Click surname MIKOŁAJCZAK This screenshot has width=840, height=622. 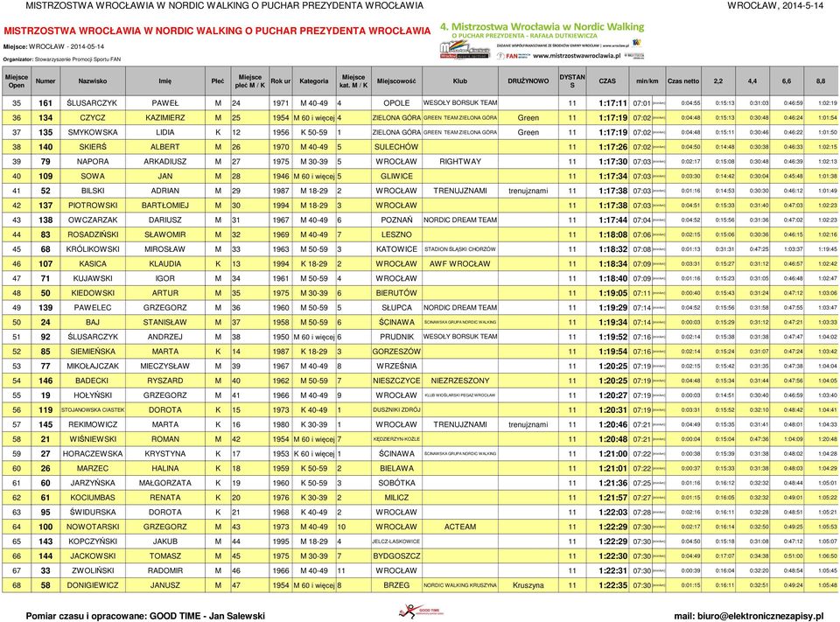coord(93,366)
